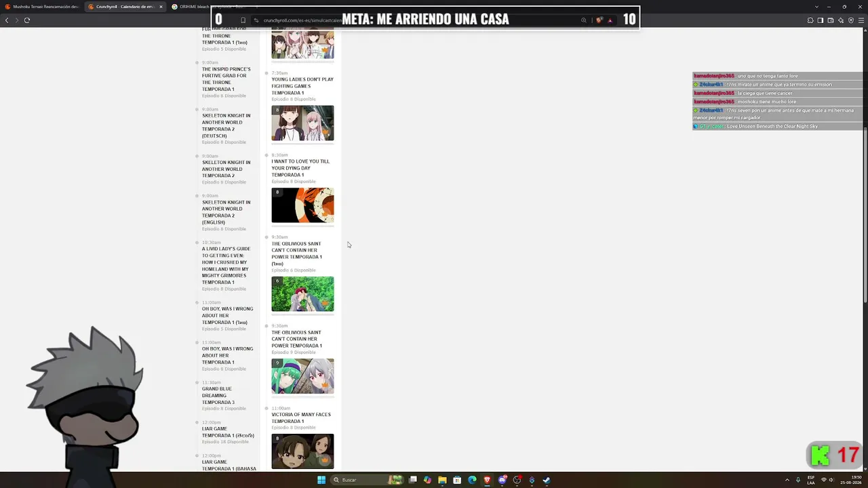
Task: Zoom control magnifier in address bar
Action: tap(584, 20)
